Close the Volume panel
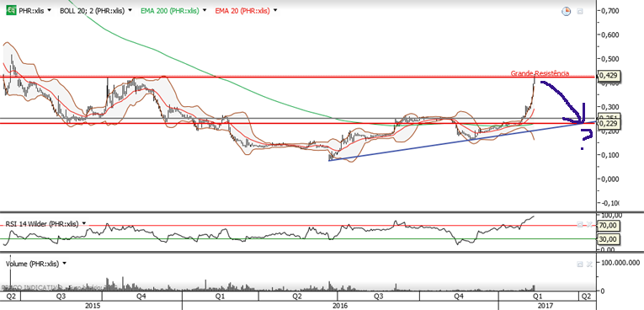The width and height of the screenshot is (644, 310). click(x=588, y=264)
